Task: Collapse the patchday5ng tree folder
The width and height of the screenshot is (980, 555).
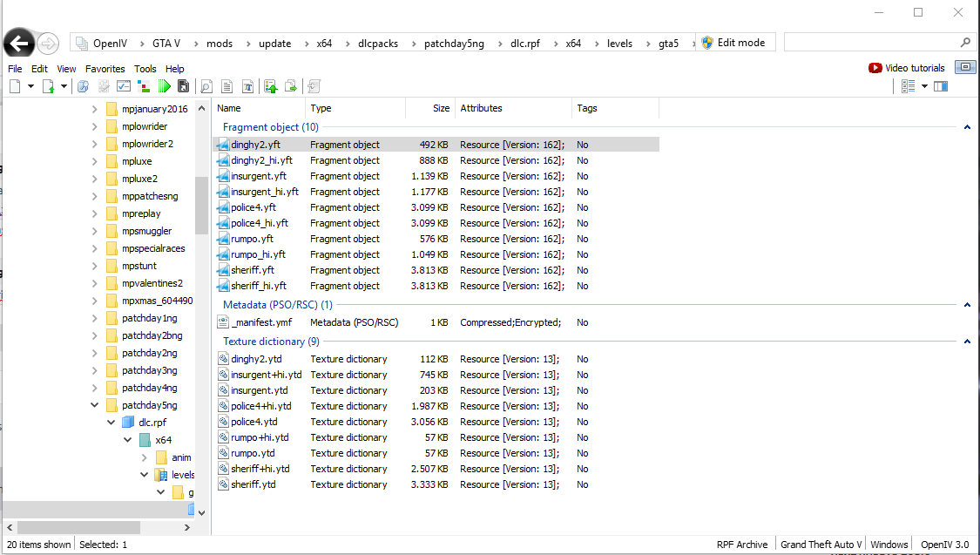Action: point(94,405)
